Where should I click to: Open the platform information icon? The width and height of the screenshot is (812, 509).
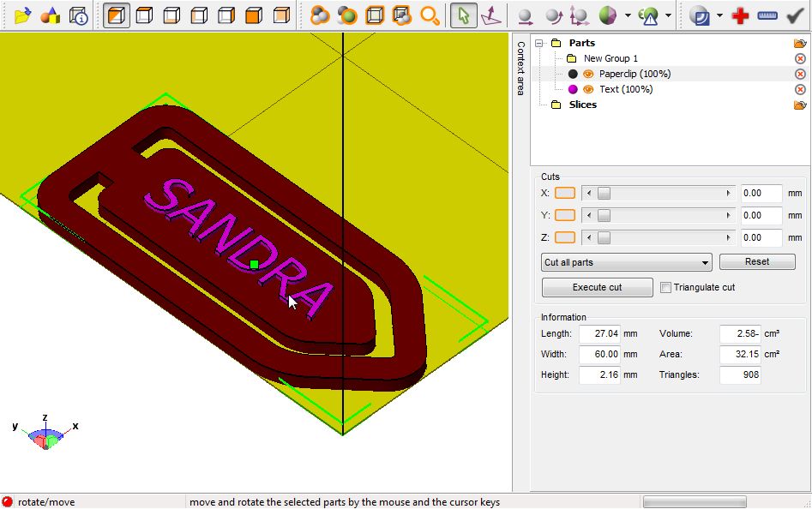[x=79, y=15]
